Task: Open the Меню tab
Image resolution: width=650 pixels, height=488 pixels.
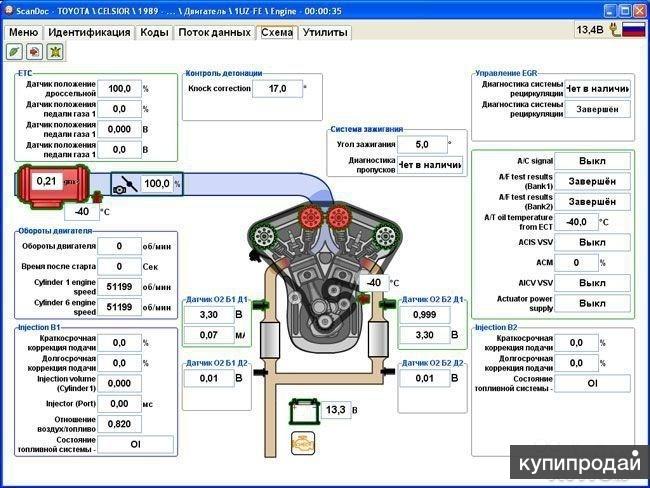Action: (x=23, y=32)
